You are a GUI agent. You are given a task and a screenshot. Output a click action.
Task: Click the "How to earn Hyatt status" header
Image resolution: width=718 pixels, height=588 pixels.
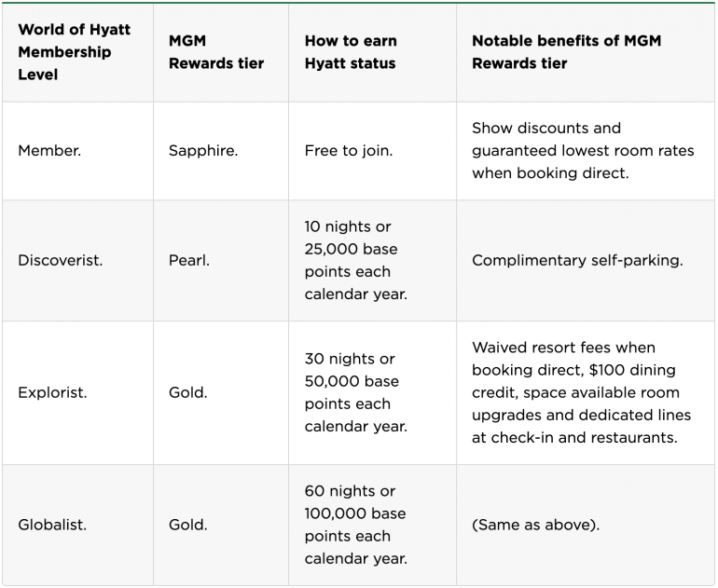[351, 52]
